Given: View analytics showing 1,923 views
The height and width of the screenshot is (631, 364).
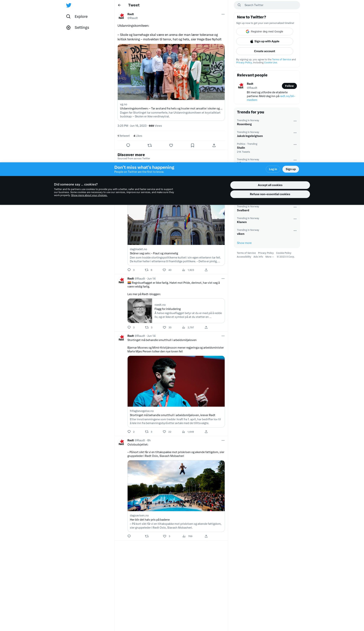Looking at the screenshot, I should tap(188, 270).
